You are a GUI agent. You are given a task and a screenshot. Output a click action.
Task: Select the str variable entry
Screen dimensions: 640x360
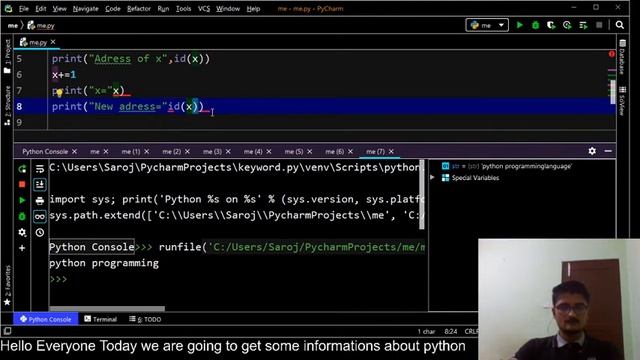click(x=507, y=166)
